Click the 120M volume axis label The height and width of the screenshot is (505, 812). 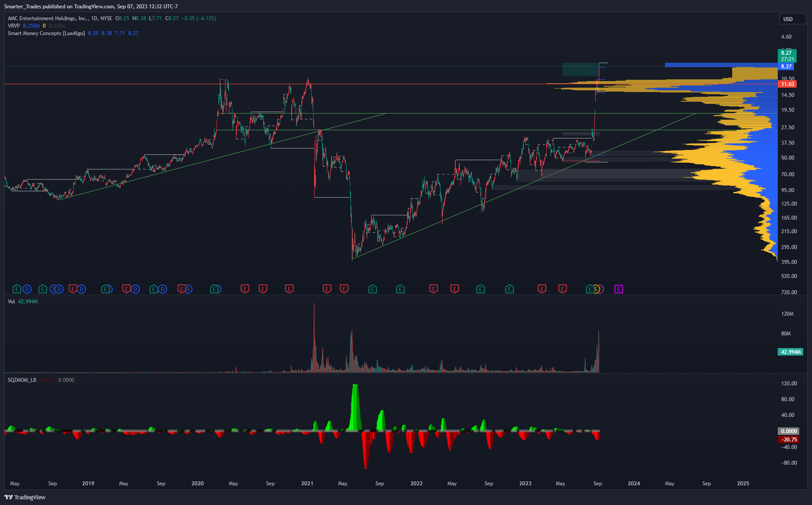pyautogui.click(x=787, y=314)
